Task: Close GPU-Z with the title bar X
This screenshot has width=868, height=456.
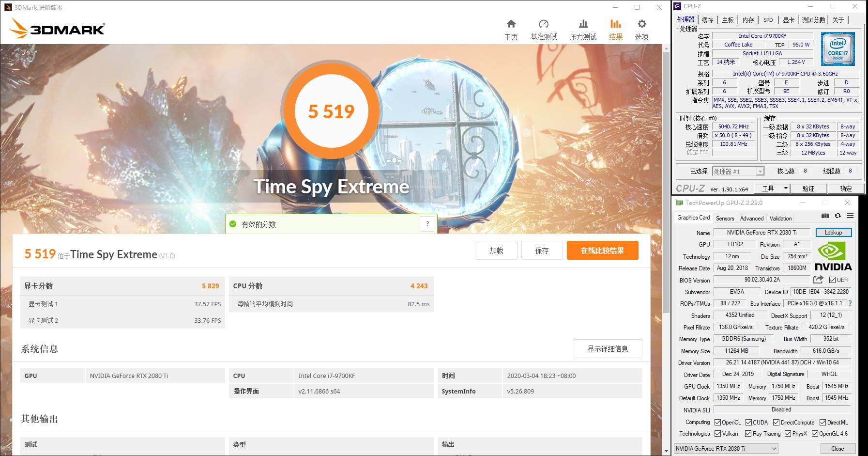Action: coord(847,203)
